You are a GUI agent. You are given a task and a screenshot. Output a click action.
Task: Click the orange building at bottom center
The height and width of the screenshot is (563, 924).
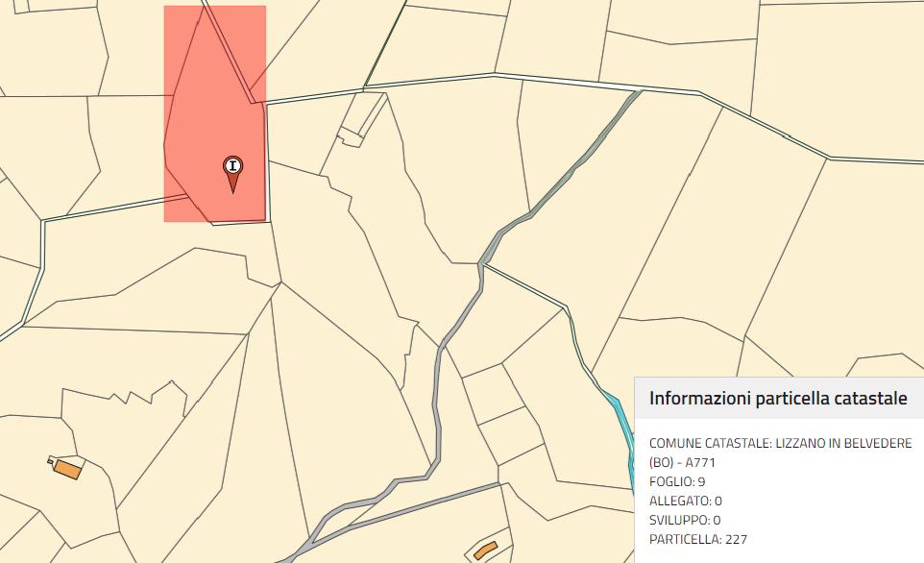coord(486,551)
